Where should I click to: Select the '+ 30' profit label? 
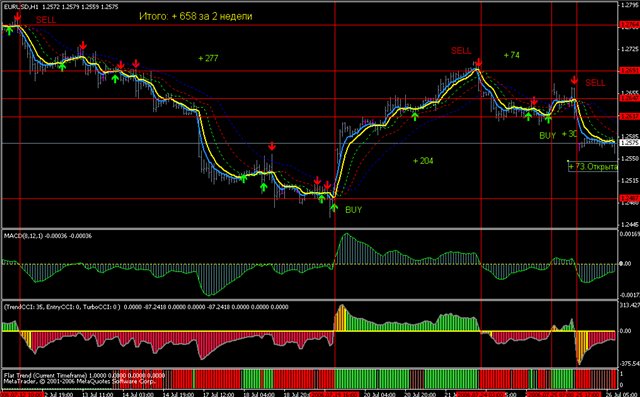click(x=569, y=134)
